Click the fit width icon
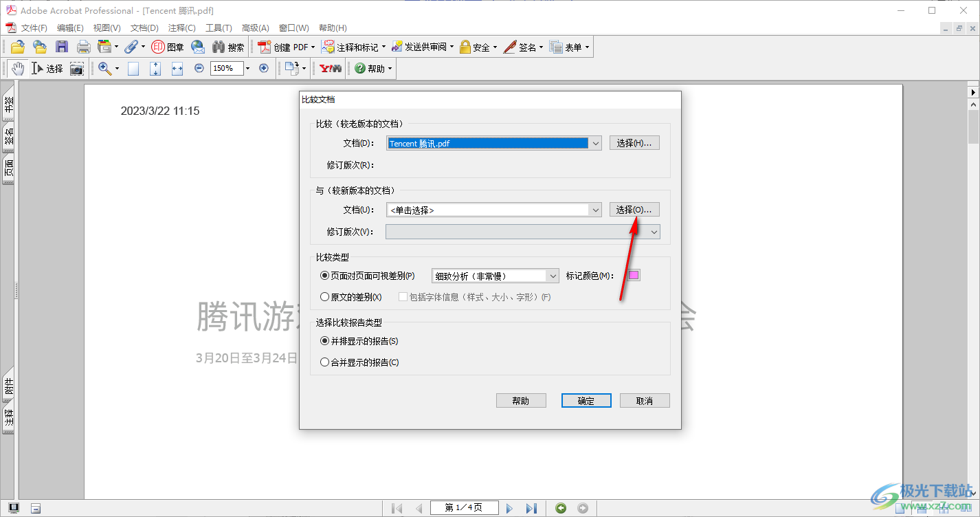This screenshot has height=517, width=980. point(177,68)
